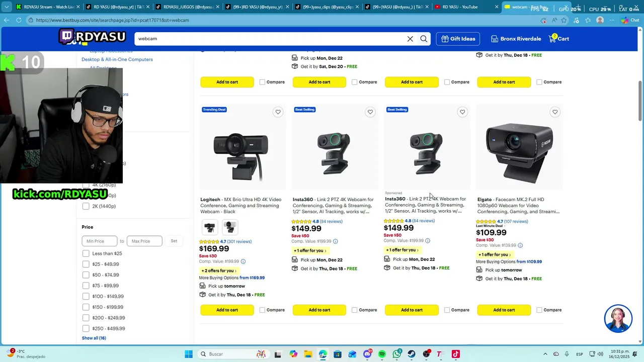Open WhatsApp from the taskbar
Viewport: 644px width, 362px height.
(397, 354)
